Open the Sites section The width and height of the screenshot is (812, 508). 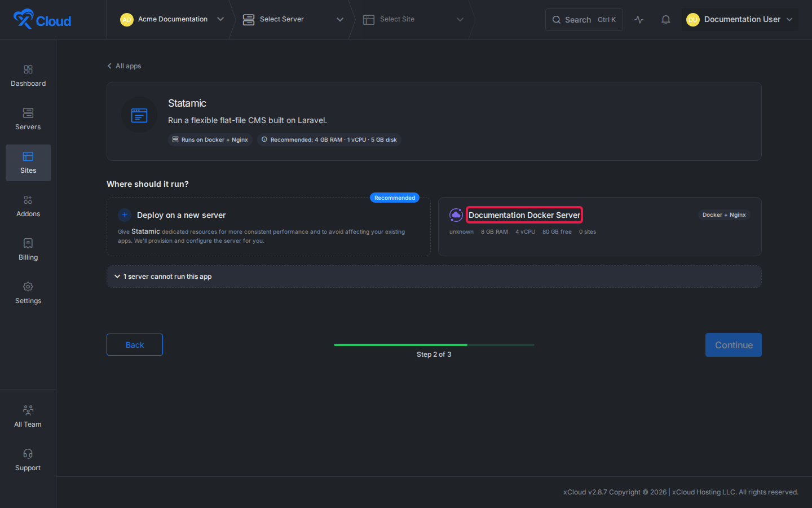28,163
